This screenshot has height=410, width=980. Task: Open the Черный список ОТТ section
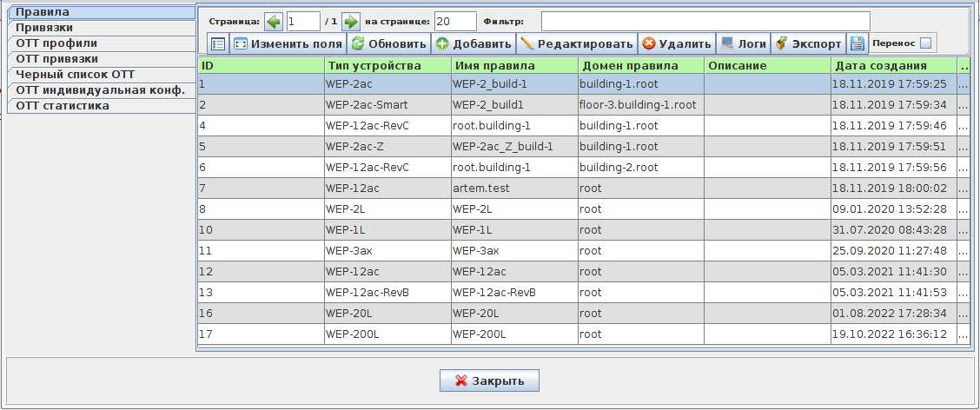coord(102,75)
